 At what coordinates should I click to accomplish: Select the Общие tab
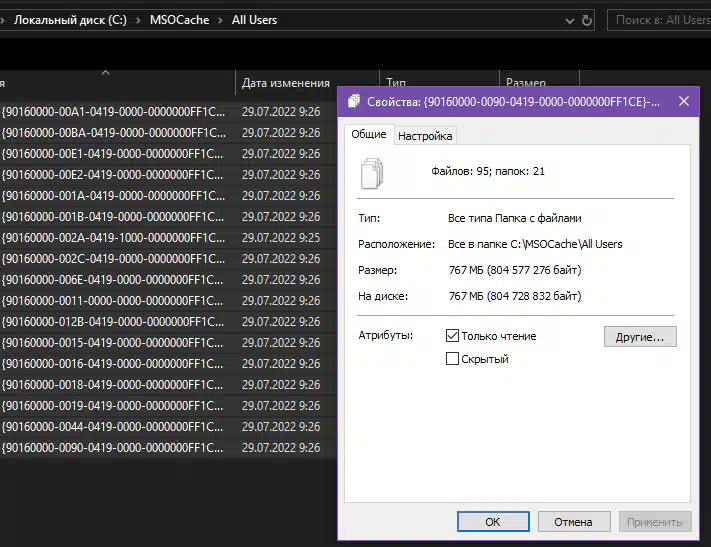click(x=369, y=134)
